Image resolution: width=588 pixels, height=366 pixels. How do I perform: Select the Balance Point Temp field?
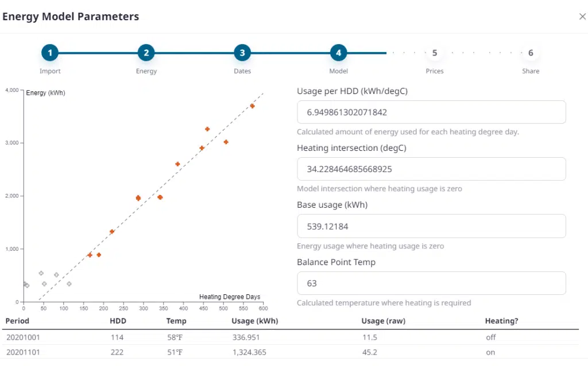431,283
